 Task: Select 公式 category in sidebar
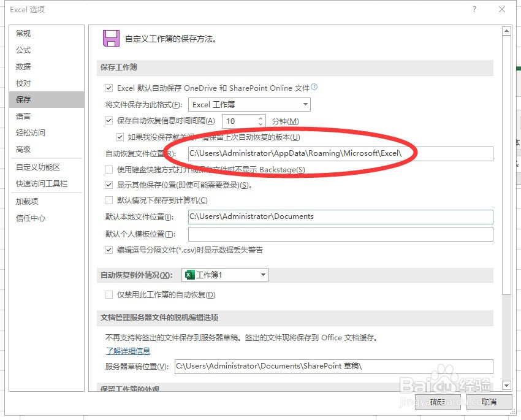pos(47,50)
